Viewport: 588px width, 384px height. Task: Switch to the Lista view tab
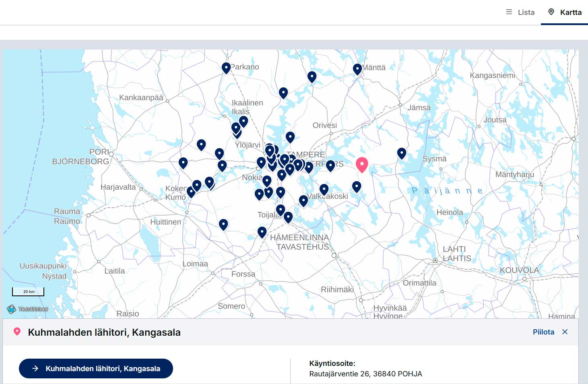click(520, 12)
